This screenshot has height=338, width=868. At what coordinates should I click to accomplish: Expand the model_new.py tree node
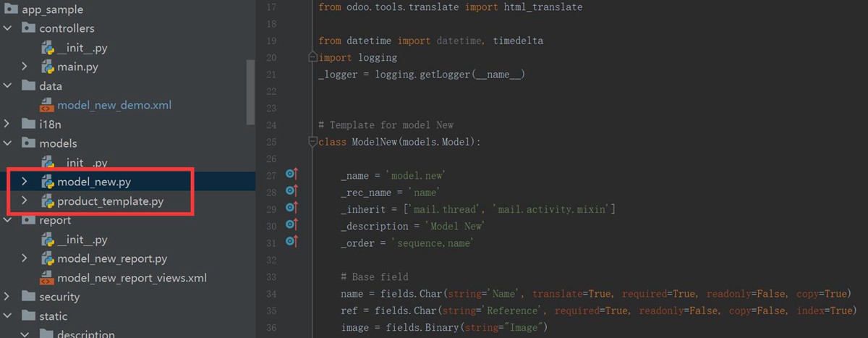coord(25,181)
